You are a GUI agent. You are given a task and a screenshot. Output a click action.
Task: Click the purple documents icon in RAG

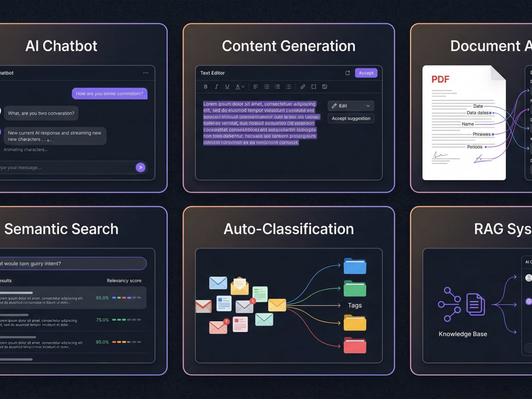(476, 304)
